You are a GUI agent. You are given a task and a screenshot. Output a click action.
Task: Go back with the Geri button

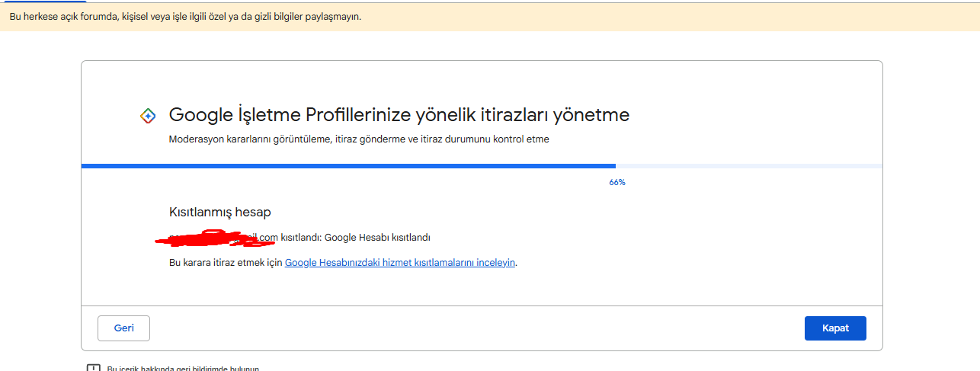click(x=123, y=328)
